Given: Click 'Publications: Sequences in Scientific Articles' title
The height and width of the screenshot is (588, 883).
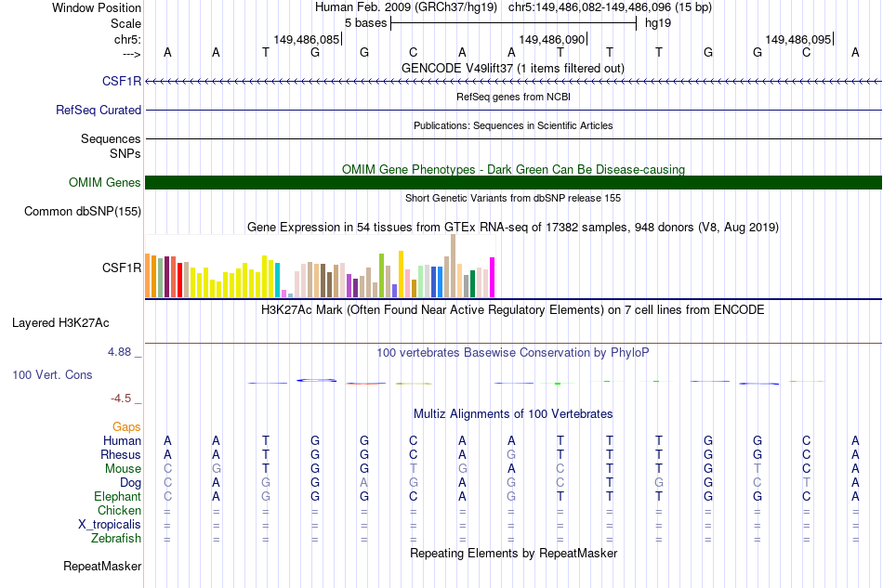Looking at the screenshot, I should point(513,125).
